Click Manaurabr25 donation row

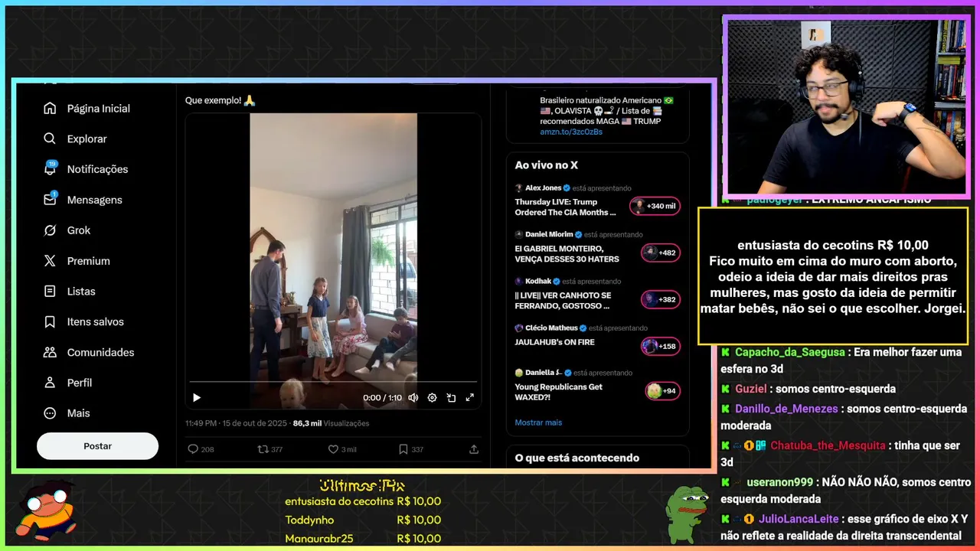(363, 538)
